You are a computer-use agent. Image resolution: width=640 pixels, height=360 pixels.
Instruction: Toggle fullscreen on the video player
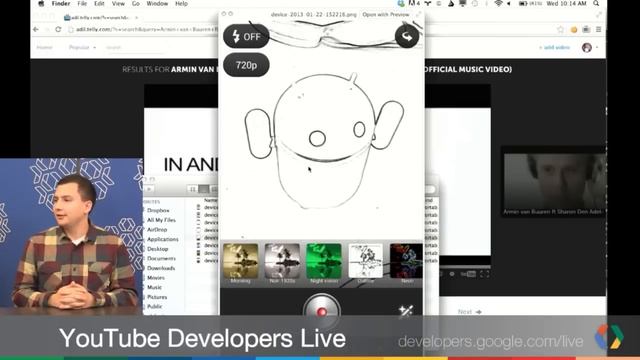484,274
